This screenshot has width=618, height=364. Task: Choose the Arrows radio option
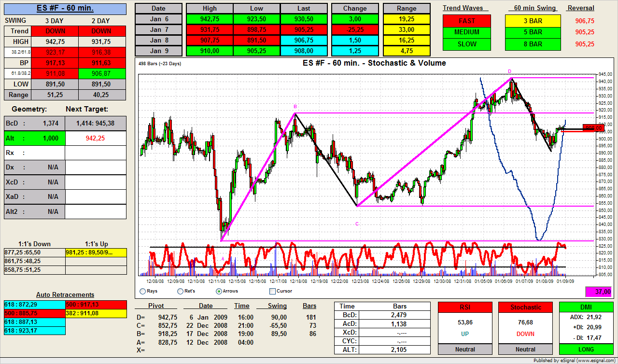click(219, 291)
